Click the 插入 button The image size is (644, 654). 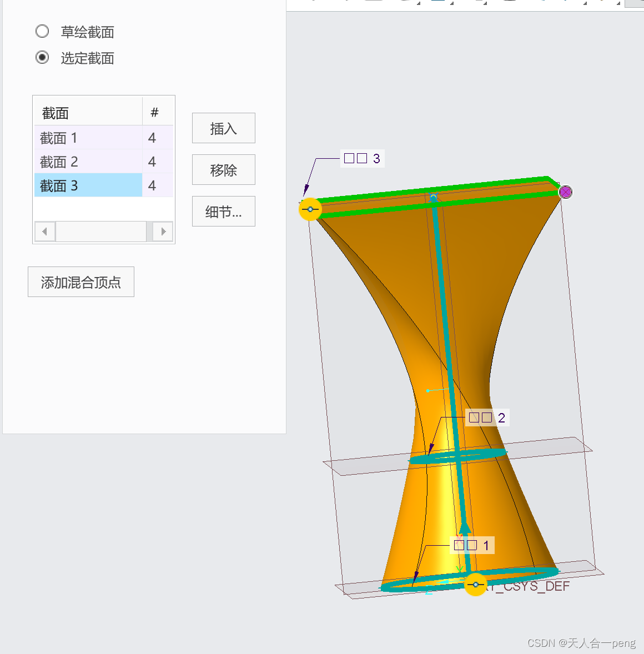coord(223,128)
